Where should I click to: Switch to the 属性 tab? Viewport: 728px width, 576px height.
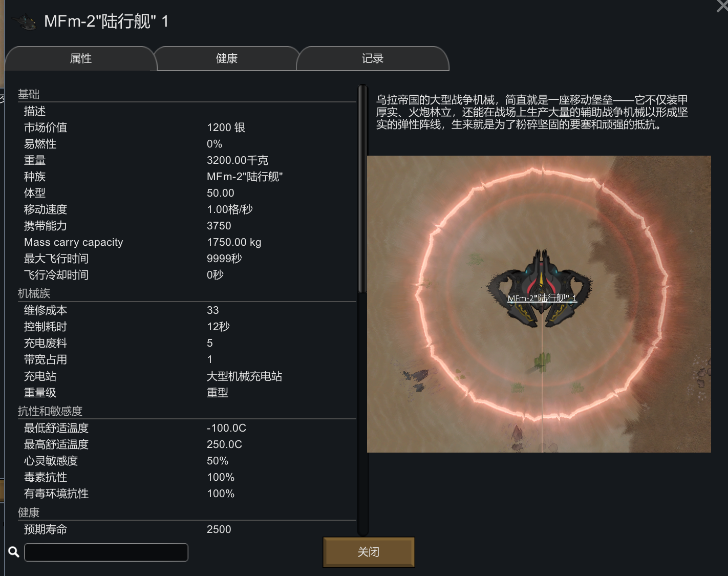[x=80, y=58]
